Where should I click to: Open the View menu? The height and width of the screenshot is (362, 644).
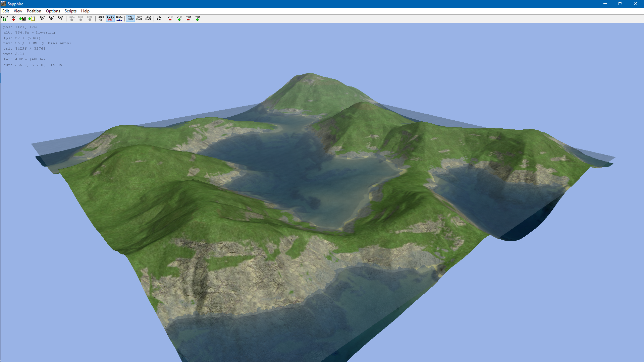(x=18, y=11)
